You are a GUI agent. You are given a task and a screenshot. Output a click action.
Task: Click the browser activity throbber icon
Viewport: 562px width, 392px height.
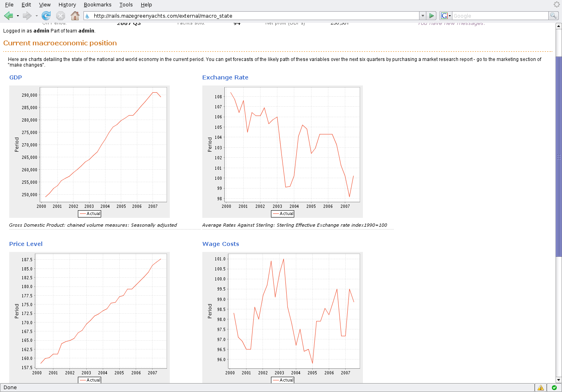[x=556, y=4]
